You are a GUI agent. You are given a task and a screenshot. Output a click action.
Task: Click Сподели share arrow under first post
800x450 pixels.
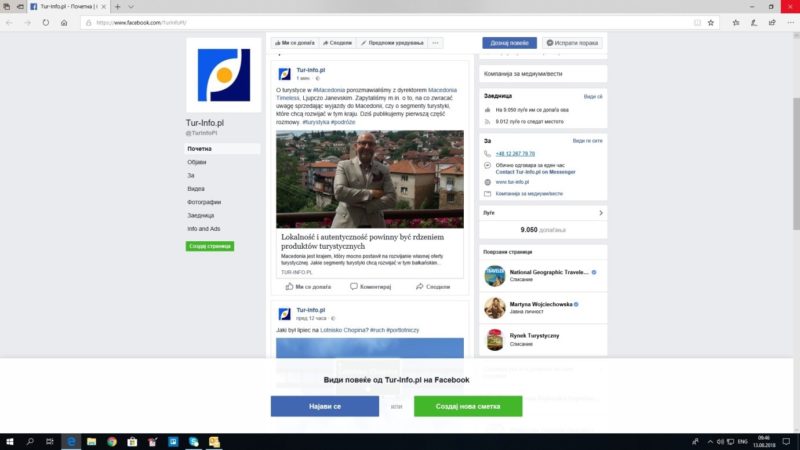(433, 287)
